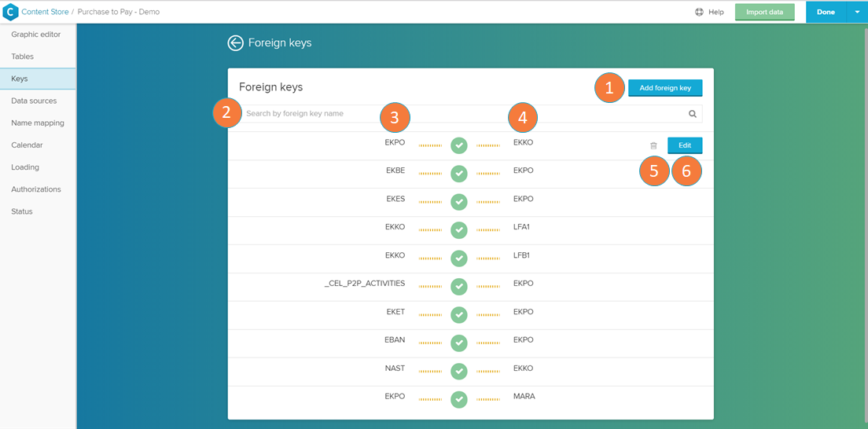Viewport: 868px width, 429px height.
Task: Click the Celonis logo icon
Action: [x=10, y=12]
